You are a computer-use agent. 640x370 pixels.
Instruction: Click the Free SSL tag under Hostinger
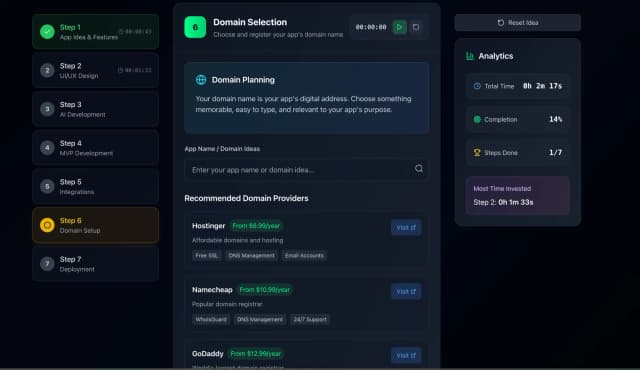(x=207, y=256)
